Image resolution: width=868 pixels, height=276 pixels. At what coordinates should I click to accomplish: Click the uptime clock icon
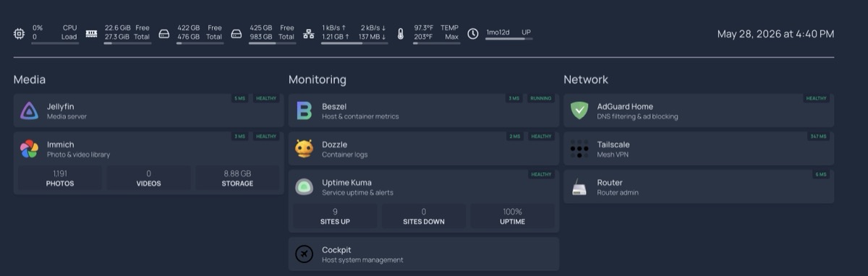[473, 33]
